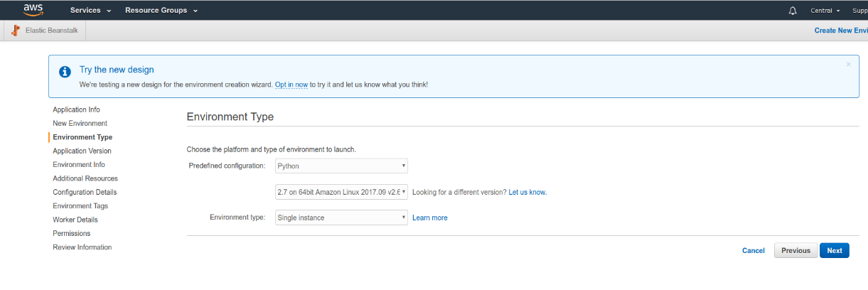Open Review Information step
The width and height of the screenshot is (868, 290).
82,247
